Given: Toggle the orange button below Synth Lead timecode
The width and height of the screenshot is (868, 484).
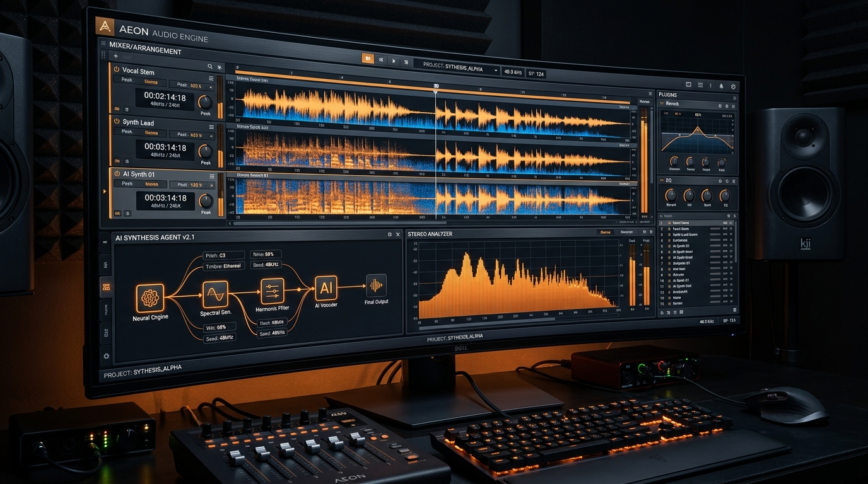Looking at the screenshot, I should click(x=117, y=161).
